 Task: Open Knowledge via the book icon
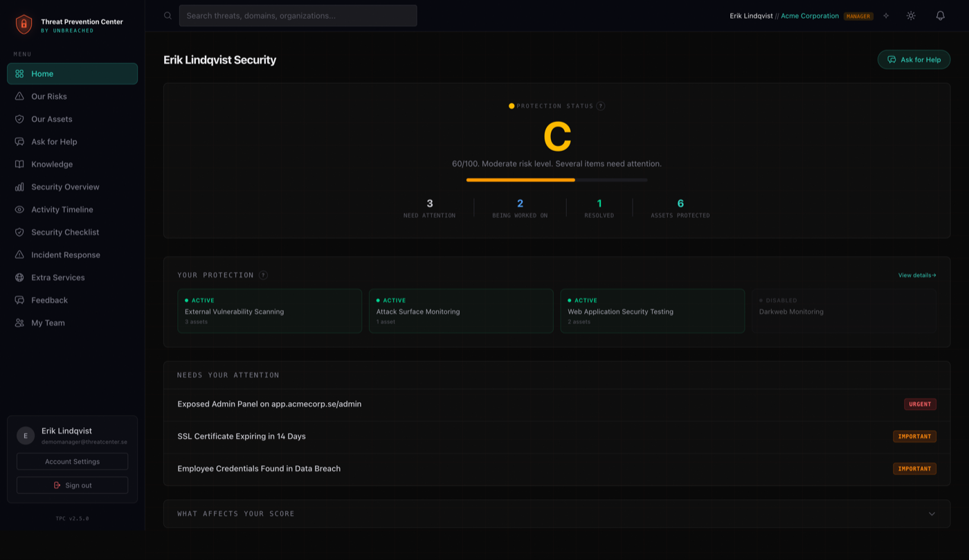(x=19, y=164)
